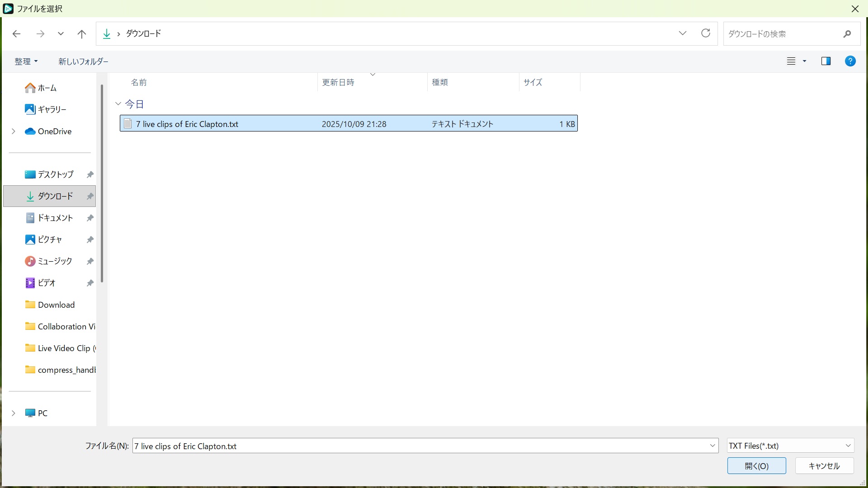
Task: Expand the OneDrive tree node
Action: 14,131
